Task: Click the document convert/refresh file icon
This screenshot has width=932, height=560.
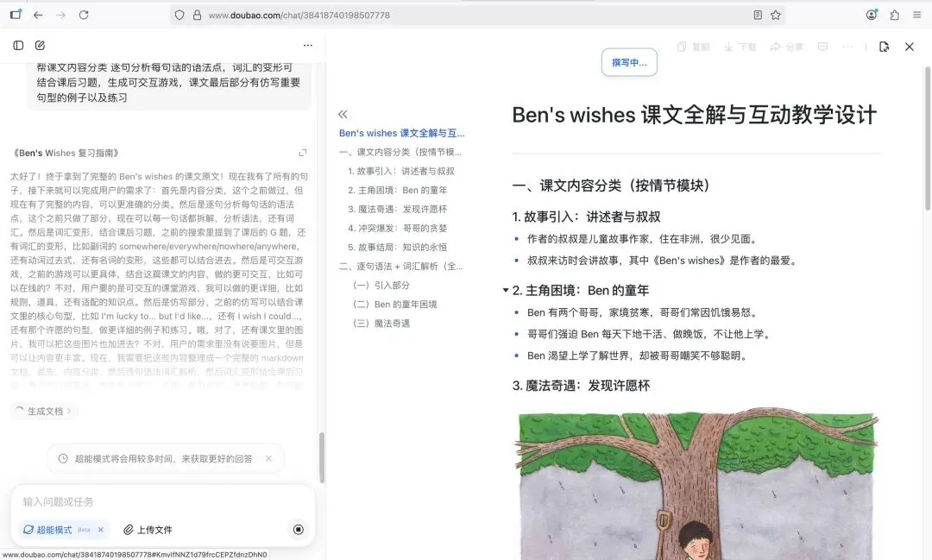Action: pos(884,47)
